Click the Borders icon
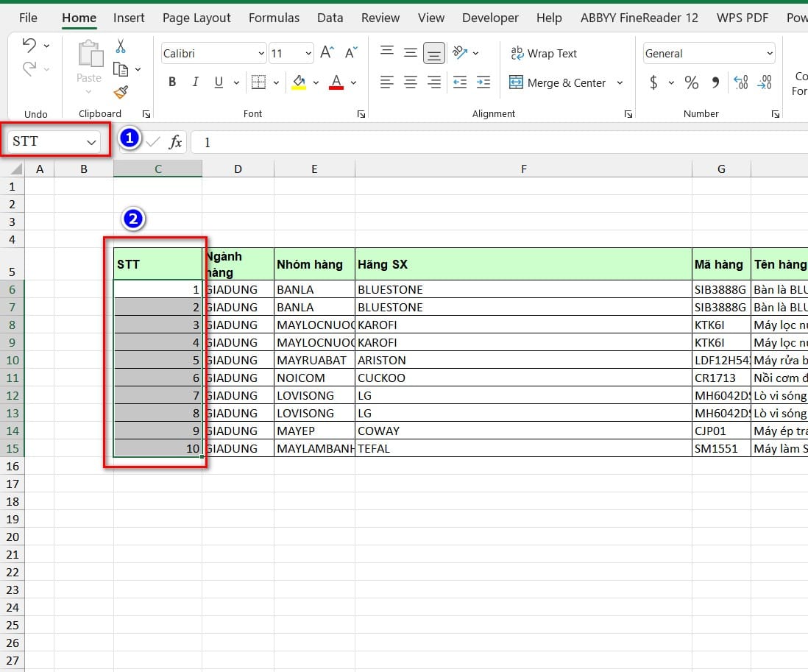 (x=258, y=82)
